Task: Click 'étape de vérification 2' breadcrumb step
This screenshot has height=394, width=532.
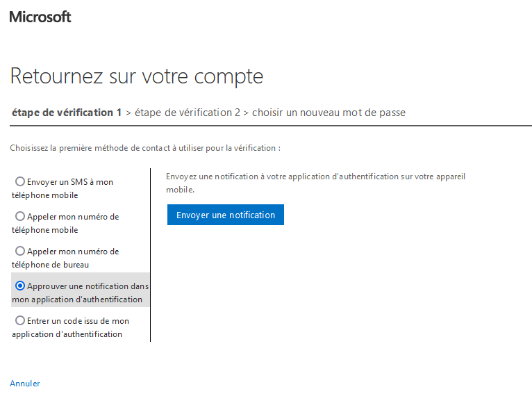Action: 187,113
